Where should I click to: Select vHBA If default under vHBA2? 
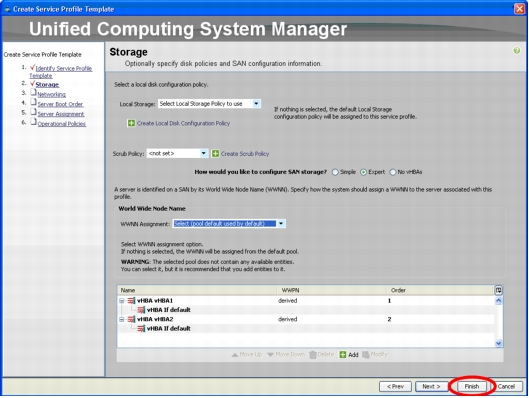[x=306, y=329]
